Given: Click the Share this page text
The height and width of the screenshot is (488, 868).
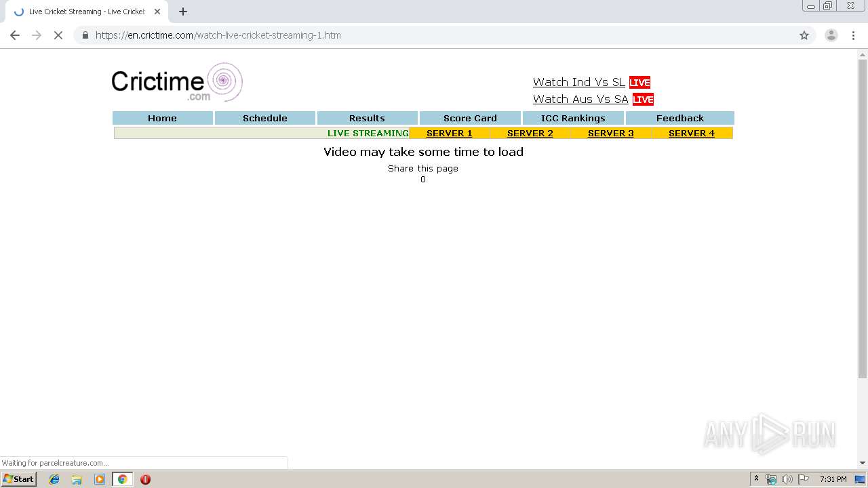Looking at the screenshot, I should click(x=423, y=168).
